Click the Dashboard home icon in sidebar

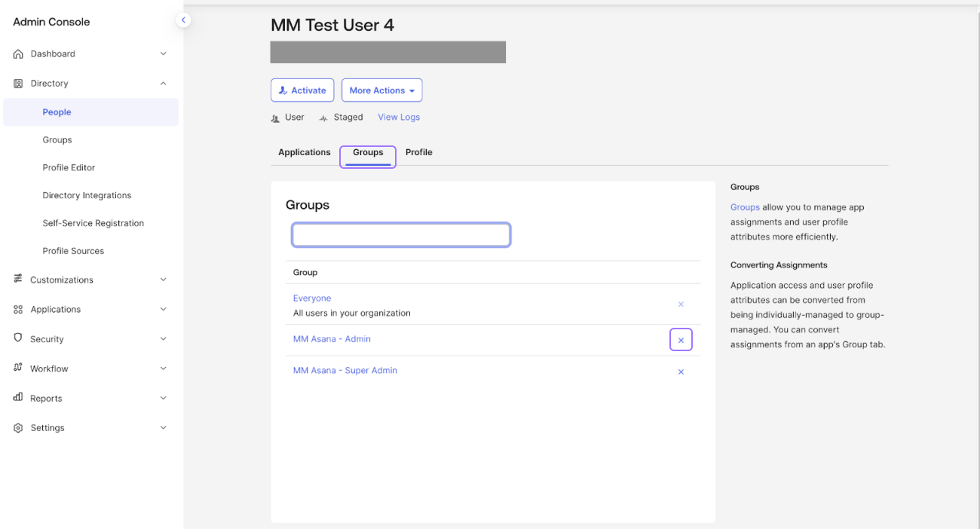point(18,54)
